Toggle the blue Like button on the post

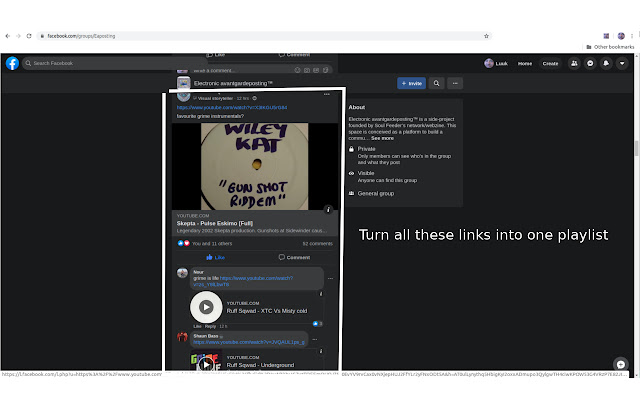[x=216, y=257]
